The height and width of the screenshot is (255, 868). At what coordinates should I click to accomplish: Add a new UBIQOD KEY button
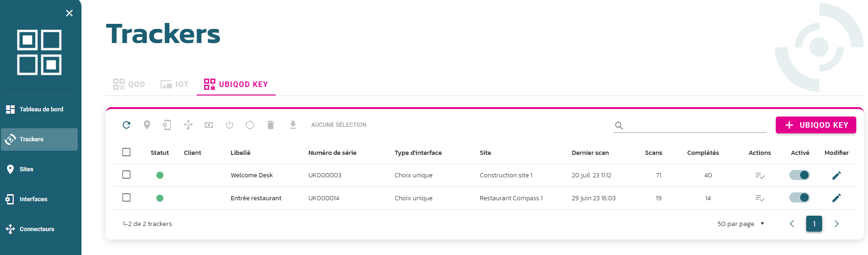click(x=816, y=125)
